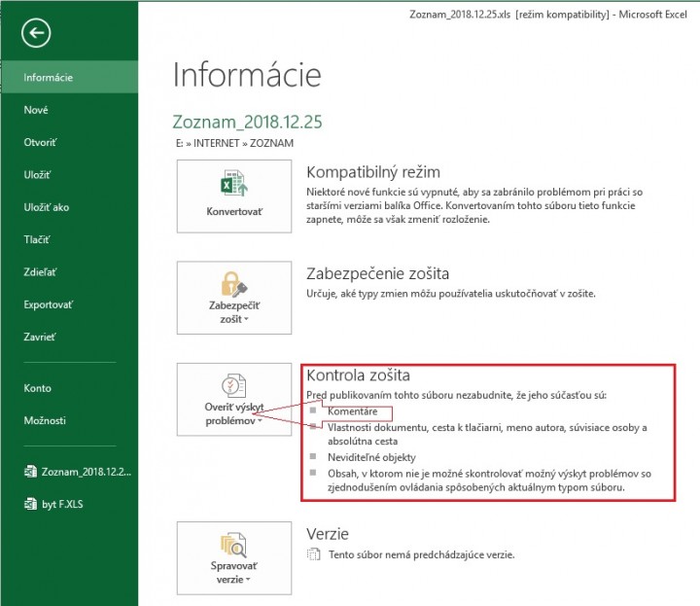Select the Informácie menu item
The width and height of the screenshot is (700, 606).
[x=49, y=78]
